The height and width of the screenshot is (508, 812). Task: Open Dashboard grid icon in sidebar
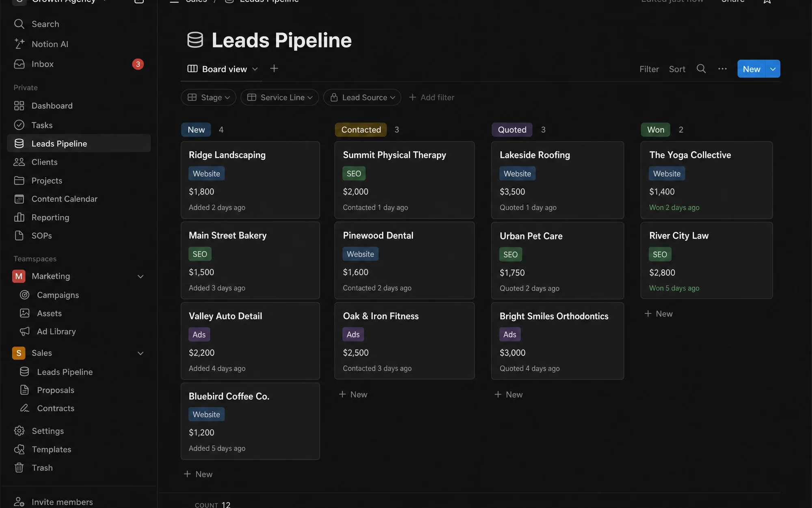tap(19, 106)
